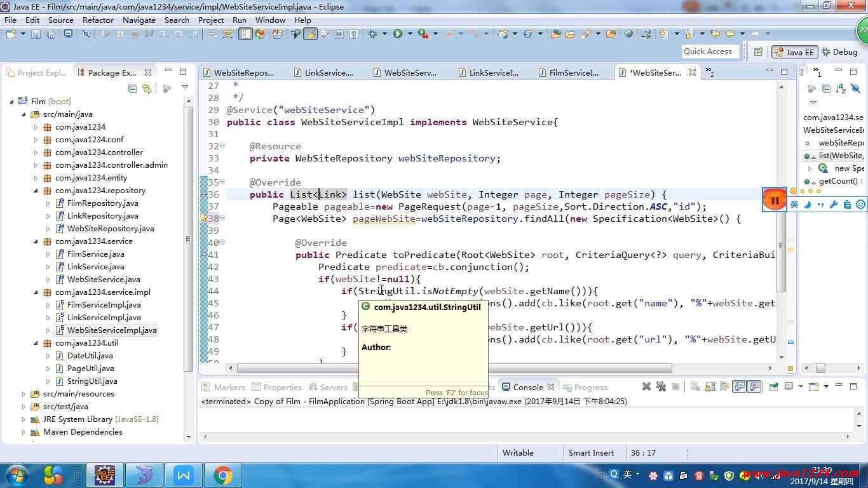Click Pin Console icon

pos(773,386)
